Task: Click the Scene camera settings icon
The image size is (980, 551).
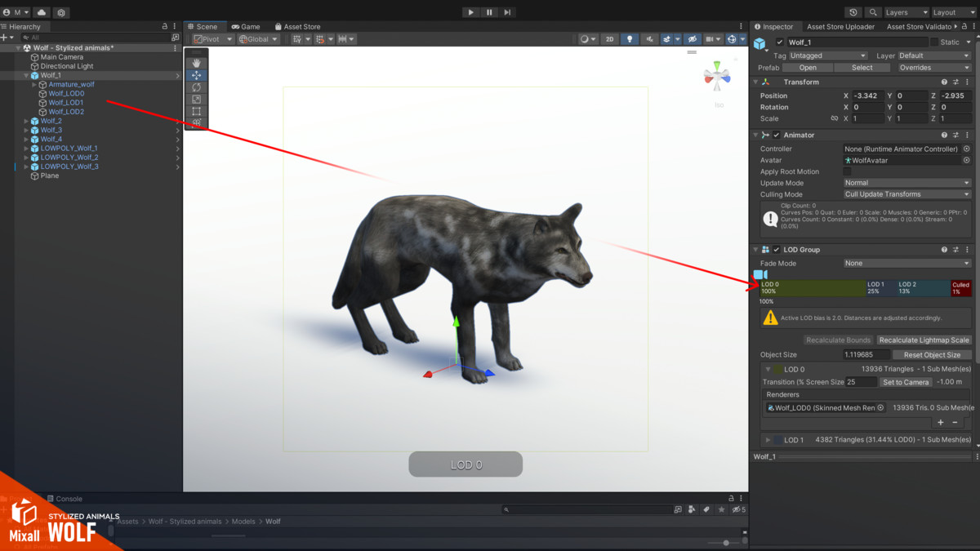Action: click(712, 39)
